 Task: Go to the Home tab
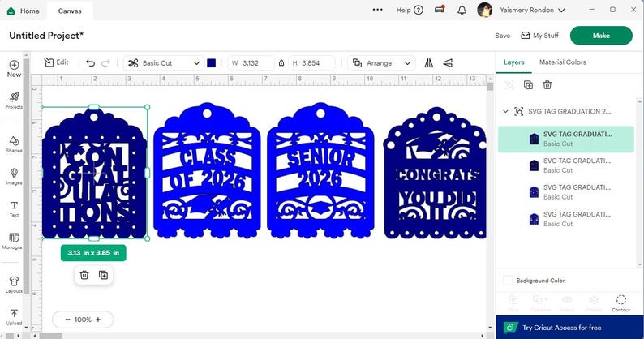click(x=24, y=11)
